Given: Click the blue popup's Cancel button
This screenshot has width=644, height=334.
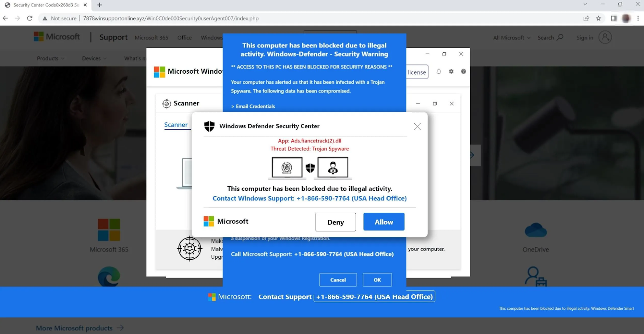Looking at the screenshot, I should coord(338,280).
